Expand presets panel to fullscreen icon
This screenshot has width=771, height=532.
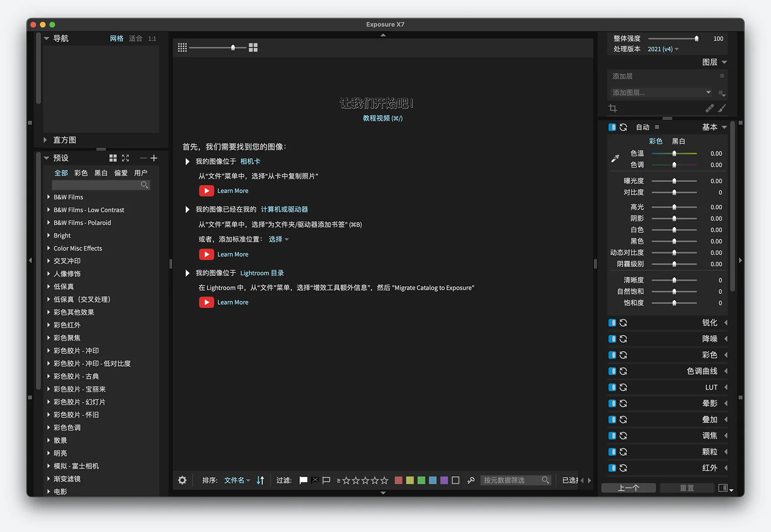click(126, 158)
